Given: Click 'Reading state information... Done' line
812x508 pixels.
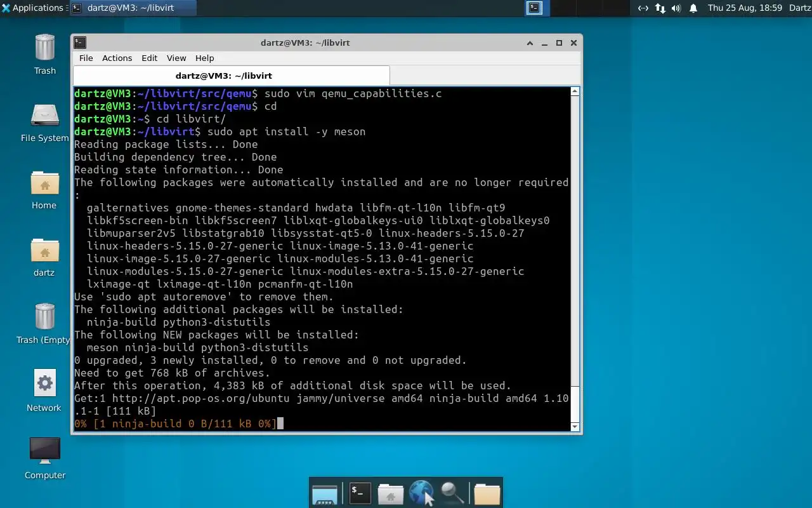Looking at the screenshot, I should [178, 170].
